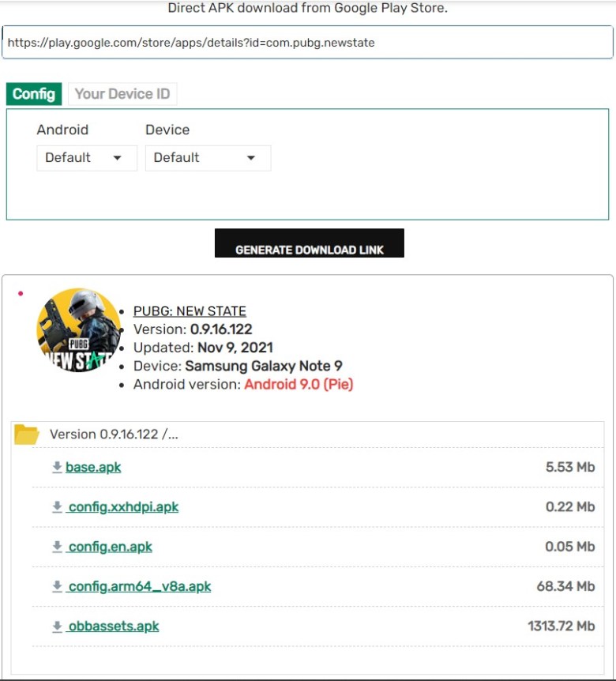The image size is (616, 681).
Task: Click Generate Download Link button
Action: click(x=309, y=243)
